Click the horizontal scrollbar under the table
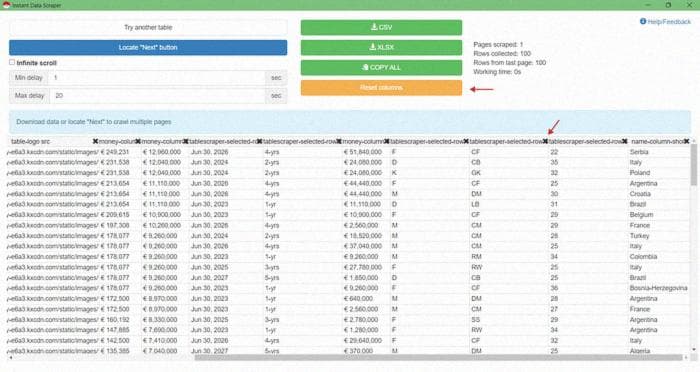 438,357
